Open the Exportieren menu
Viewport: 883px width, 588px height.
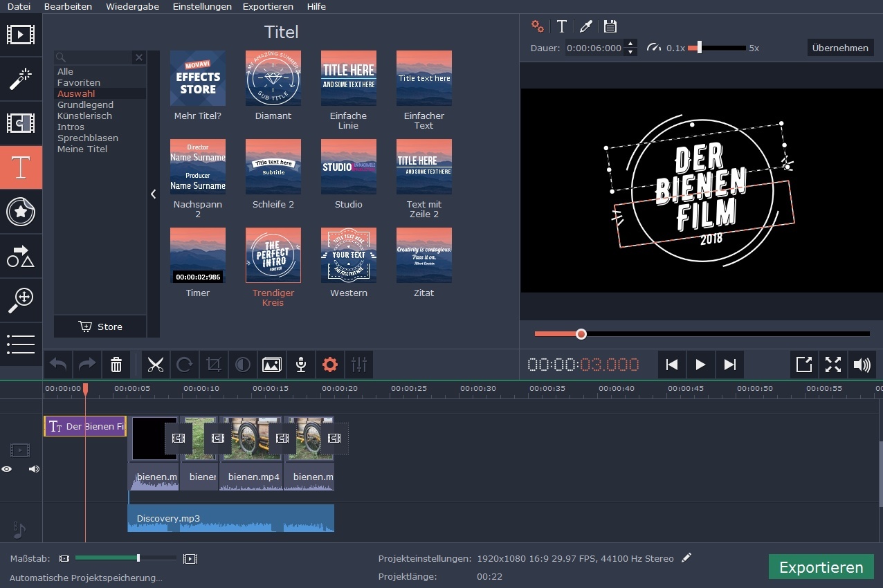268,6
